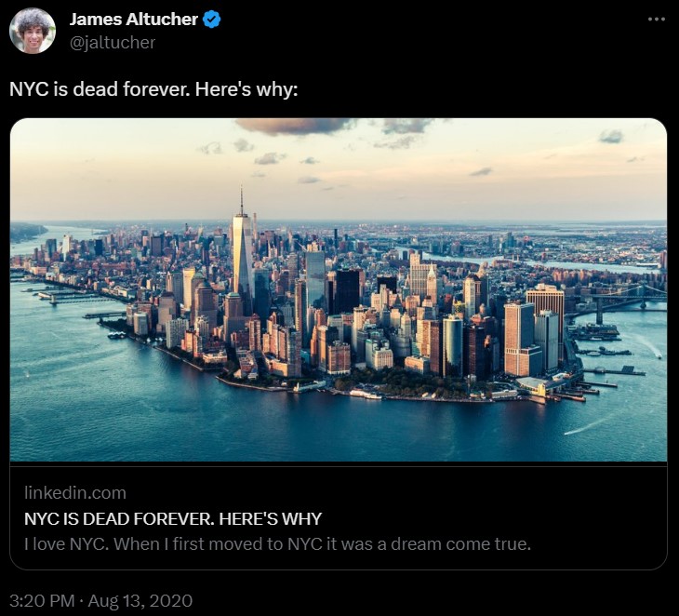Screen dimensions: 679x616
Task: Click One World Trade Center tower in photo
Action: pyautogui.click(x=242, y=249)
